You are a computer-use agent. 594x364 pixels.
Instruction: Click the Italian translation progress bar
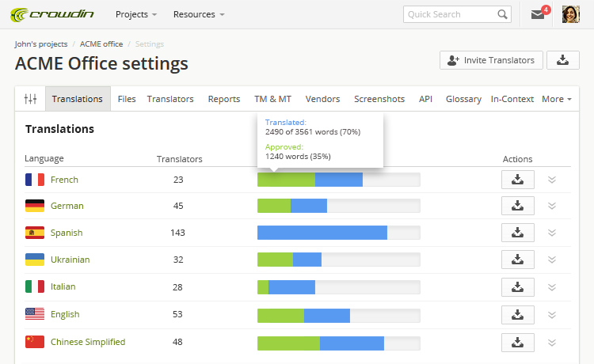pyautogui.click(x=339, y=287)
